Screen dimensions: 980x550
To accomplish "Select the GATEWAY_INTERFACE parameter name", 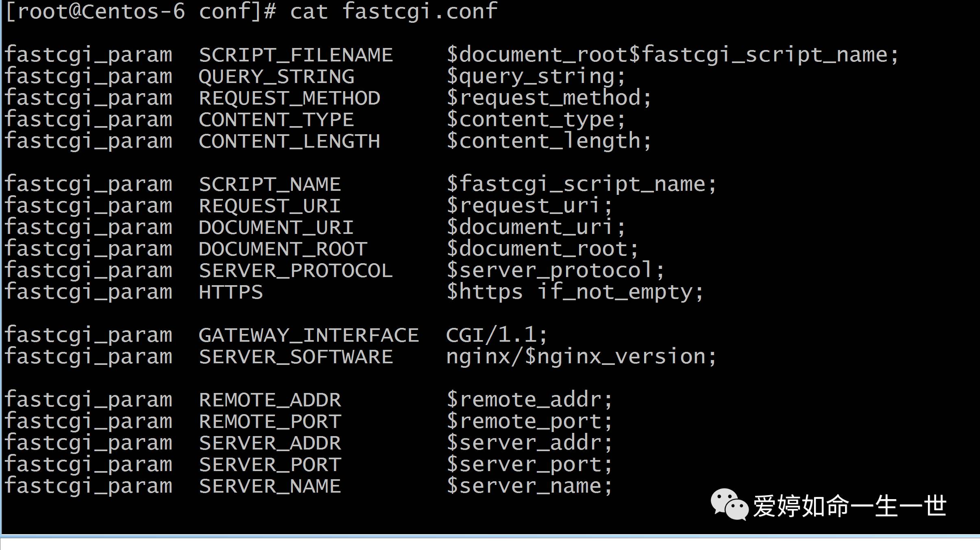I will tap(309, 336).
